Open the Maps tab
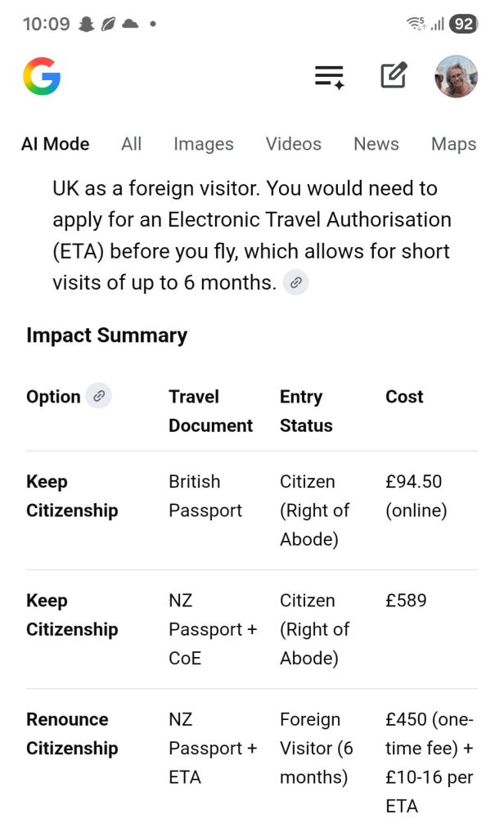 pos(453,144)
